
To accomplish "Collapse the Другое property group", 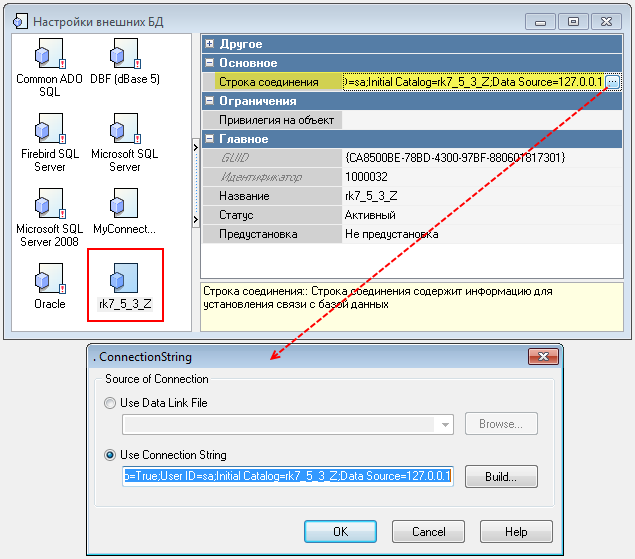I will tap(209, 44).
